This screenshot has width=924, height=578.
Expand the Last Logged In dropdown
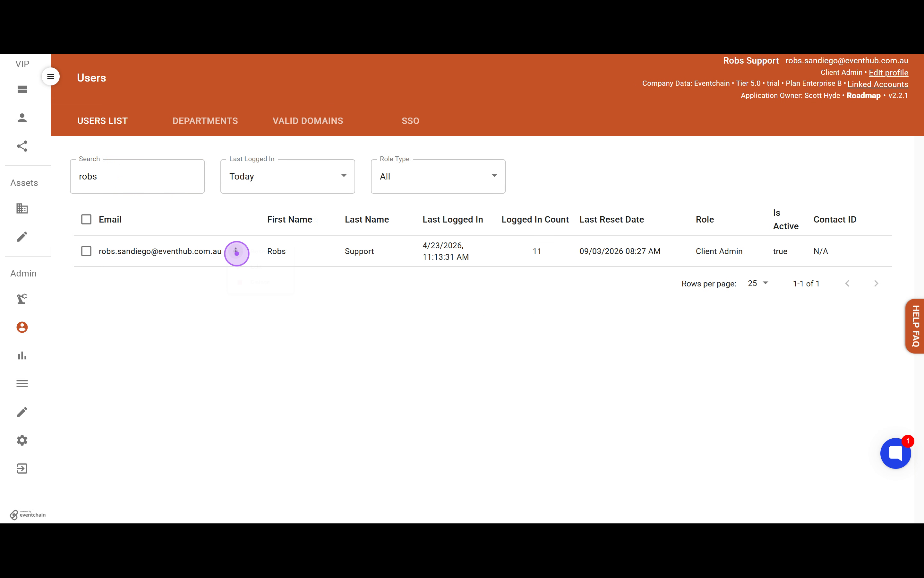click(x=287, y=176)
